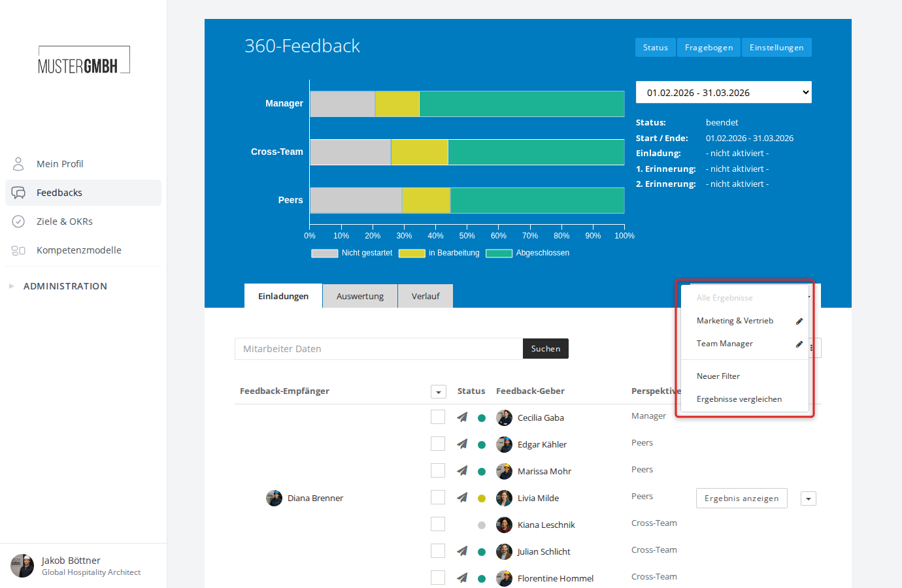Click the Kompetenzmodelle icon

(x=18, y=250)
